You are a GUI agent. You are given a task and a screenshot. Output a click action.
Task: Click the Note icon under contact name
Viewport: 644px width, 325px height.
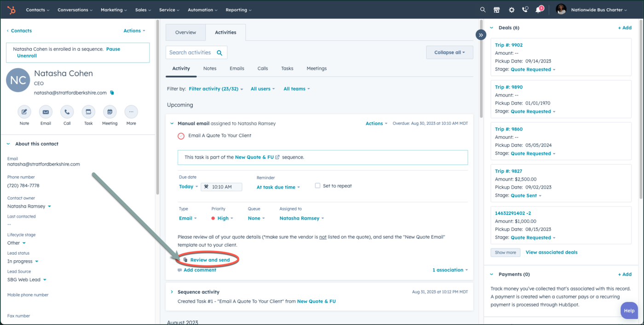pos(24,112)
